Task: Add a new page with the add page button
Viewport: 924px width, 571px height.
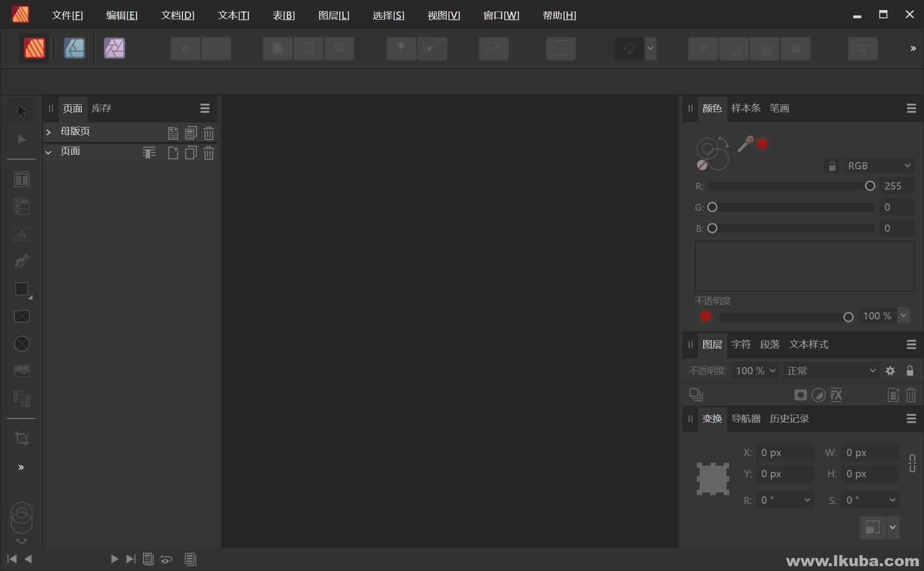Action: point(173,152)
